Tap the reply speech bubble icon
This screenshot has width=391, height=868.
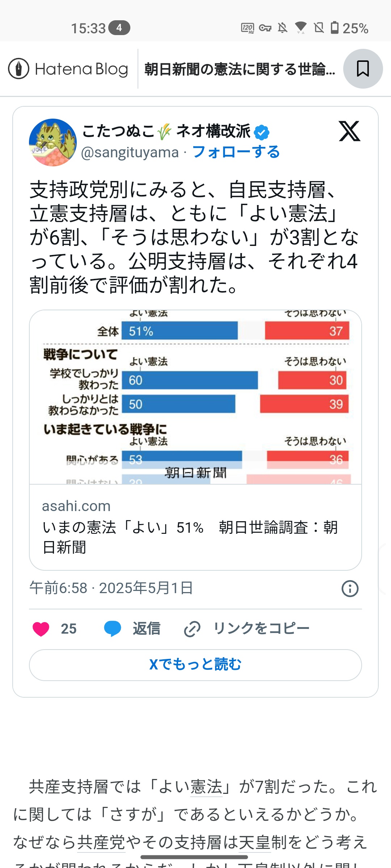coord(113,629)
